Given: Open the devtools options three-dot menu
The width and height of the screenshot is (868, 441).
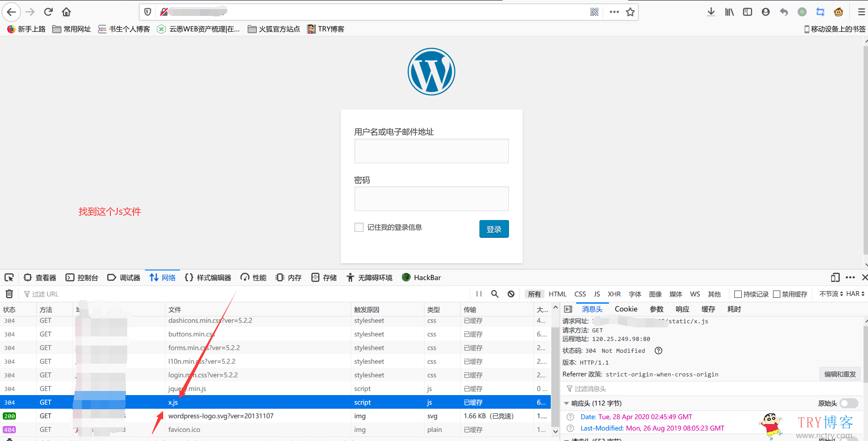Looking at the screenshot, I should (x=850, y=277).
